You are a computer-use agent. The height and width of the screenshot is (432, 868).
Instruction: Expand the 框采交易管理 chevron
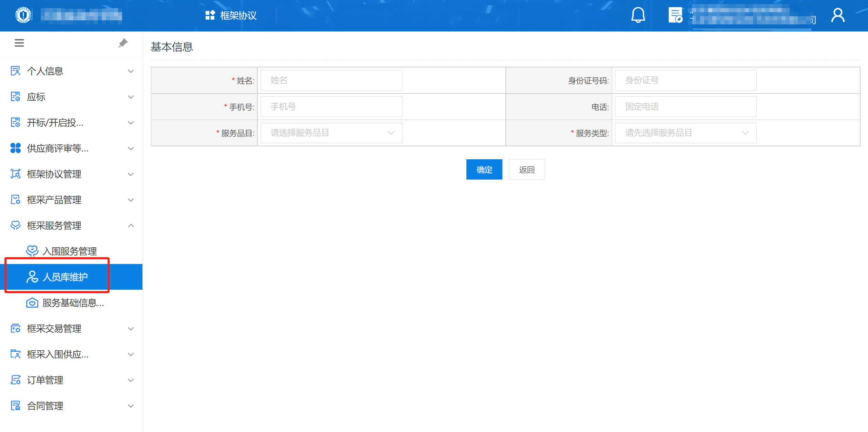click(x=131, y=329)
